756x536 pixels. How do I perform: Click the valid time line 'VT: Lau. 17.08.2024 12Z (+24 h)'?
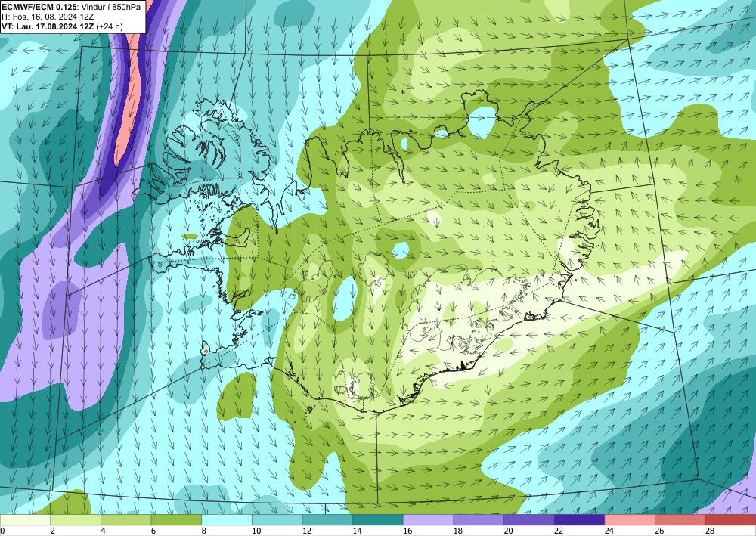(62, 26)
